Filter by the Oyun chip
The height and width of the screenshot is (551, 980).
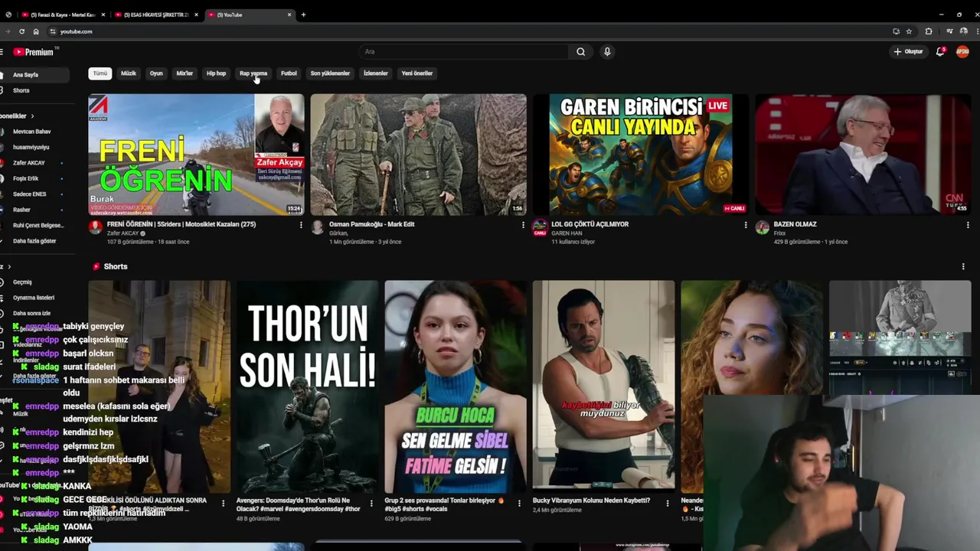pyautogui.click(x=156, y=73)
